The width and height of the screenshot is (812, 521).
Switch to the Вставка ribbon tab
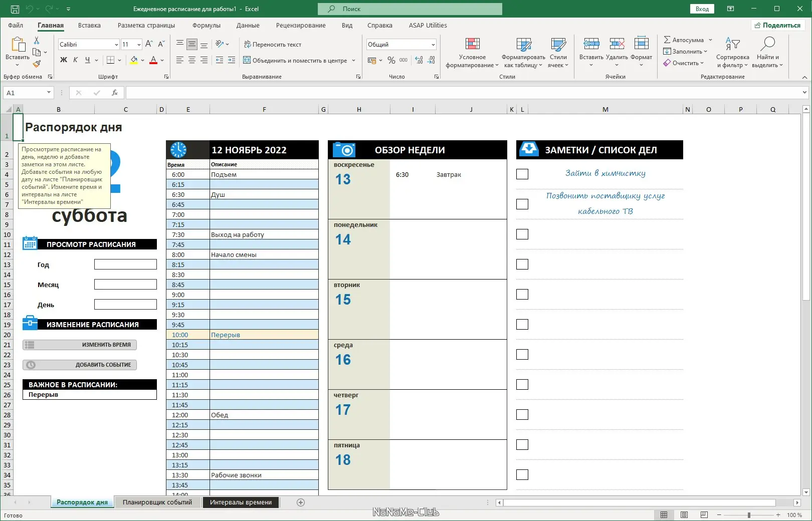click(x=89, y=26)
